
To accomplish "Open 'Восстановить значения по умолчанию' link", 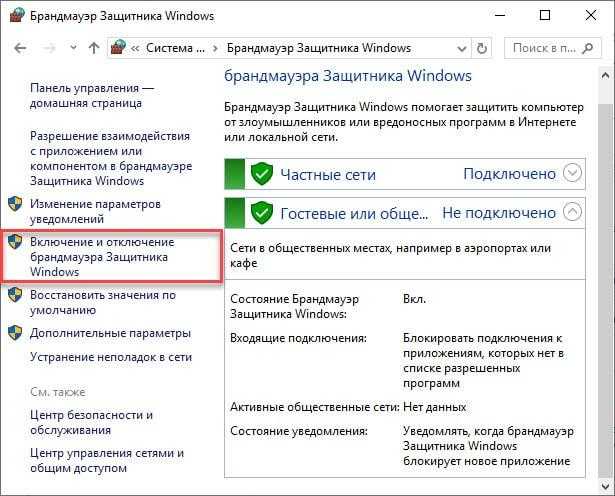I will [103, 302].
